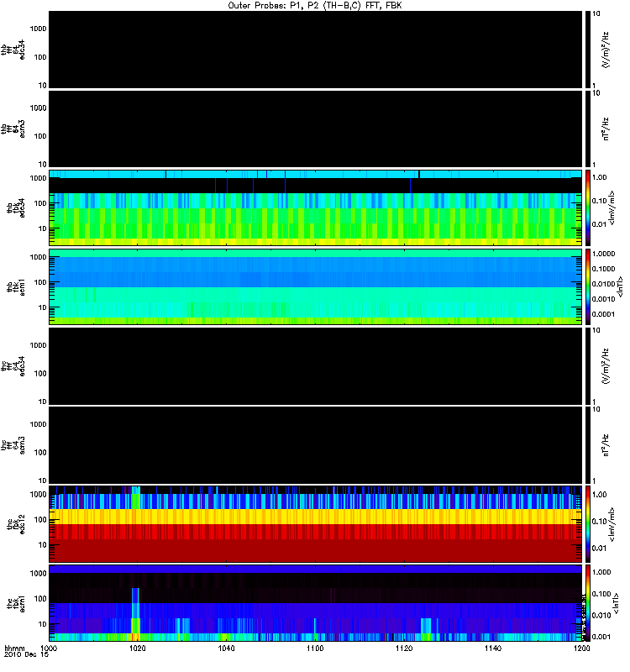Viewport: 630px width, 672px height.
Task: Click the black thb fff scm3 spectrogram panel
Action: tap(315, 129)
